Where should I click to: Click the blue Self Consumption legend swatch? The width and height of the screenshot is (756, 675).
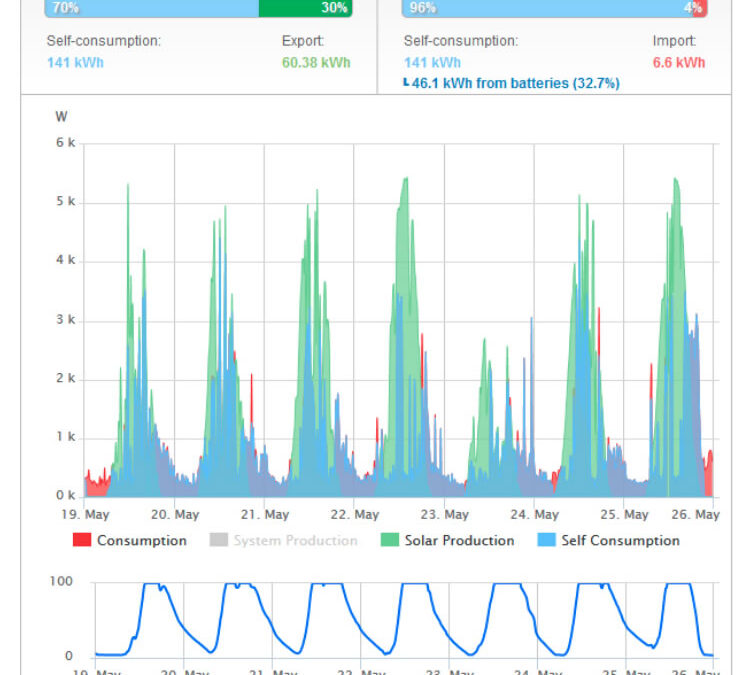[546, 541]
